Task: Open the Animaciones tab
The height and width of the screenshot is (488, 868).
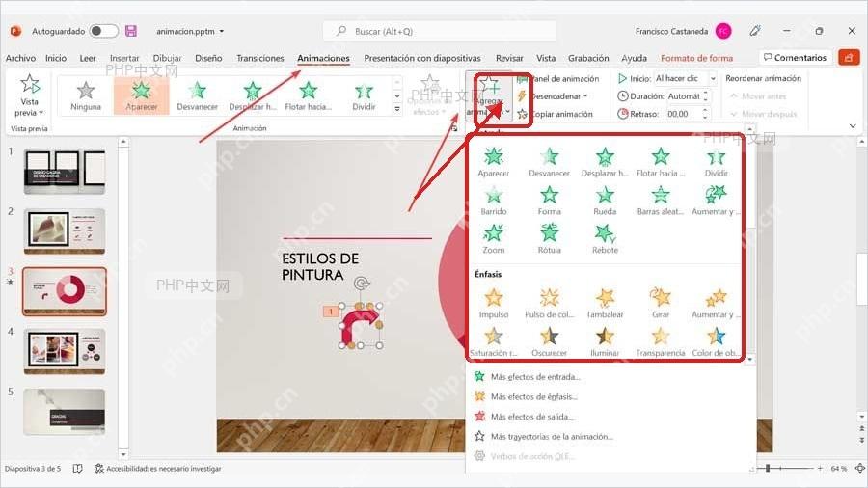Action: [x=323, y=58]
